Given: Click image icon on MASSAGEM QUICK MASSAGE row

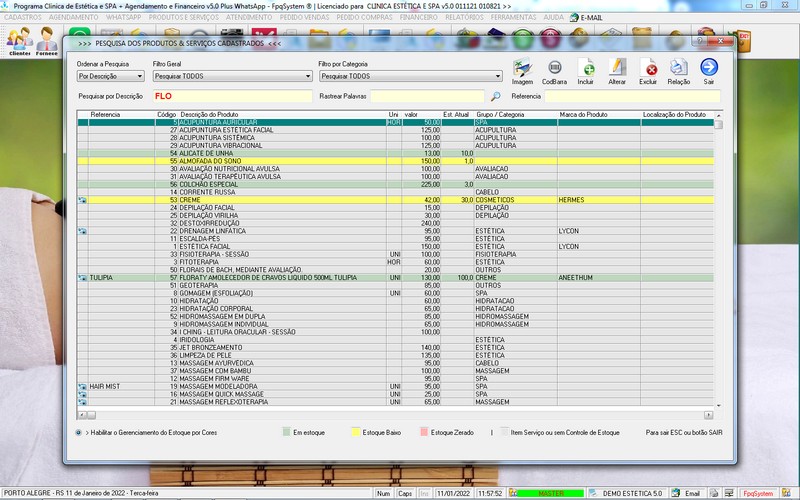Looking at the screenshot, I should 82,394.
